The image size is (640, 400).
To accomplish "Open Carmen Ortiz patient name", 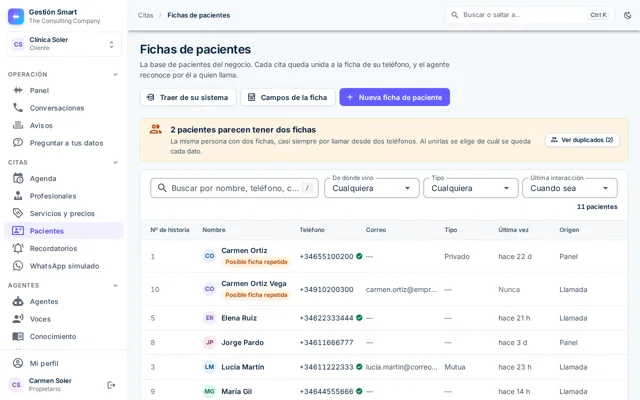I will click(244, 250).
